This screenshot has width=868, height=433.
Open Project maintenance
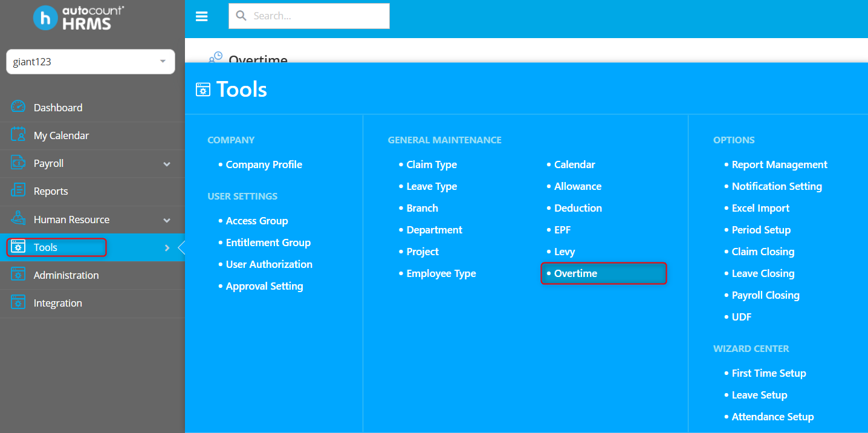pyautogui.click(x=423, y=252)
